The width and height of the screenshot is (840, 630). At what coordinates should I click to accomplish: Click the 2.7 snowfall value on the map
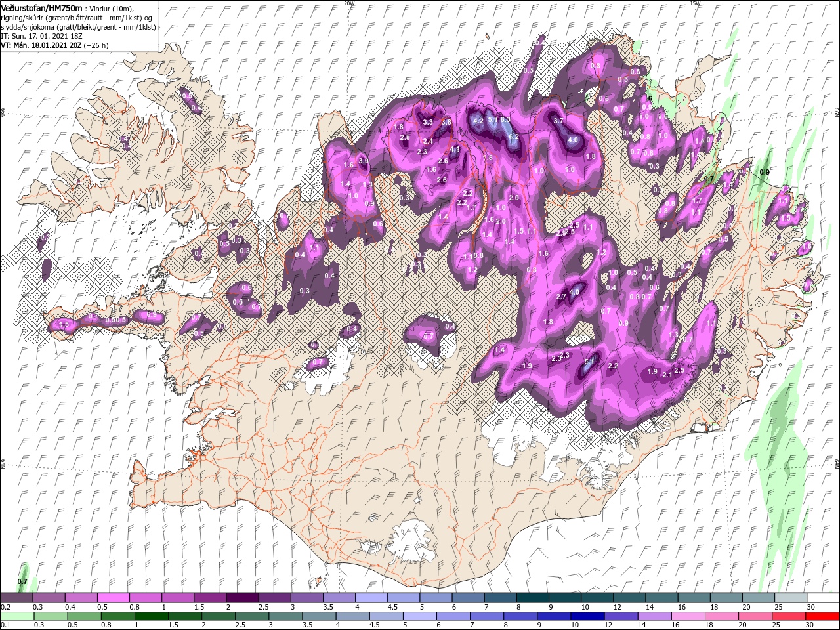coord(561,297)
